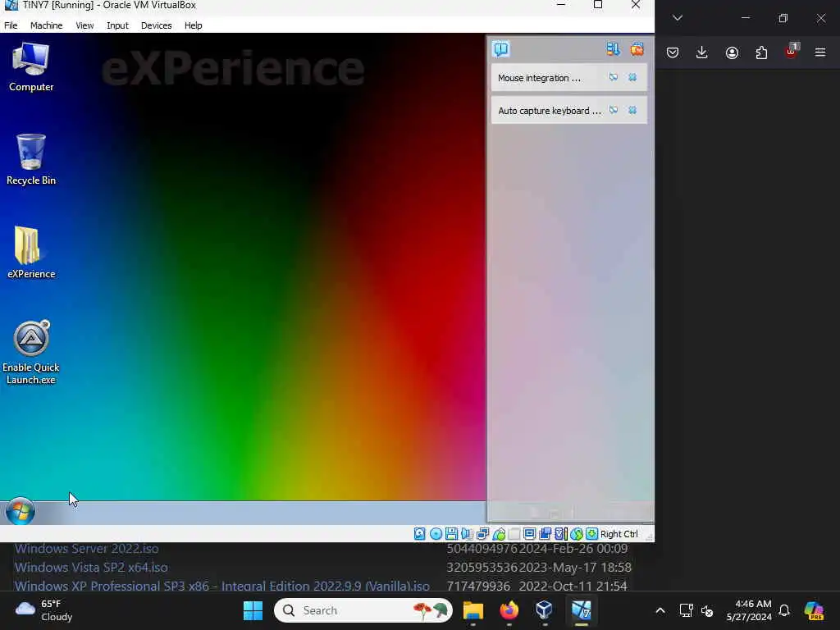Toggle the notification center book icon
The width and height of the screenshot is (840, 630).
pos(501,49)
